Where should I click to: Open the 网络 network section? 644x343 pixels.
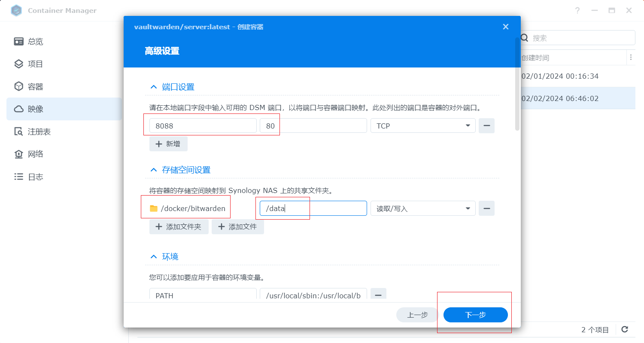(64, 154)
